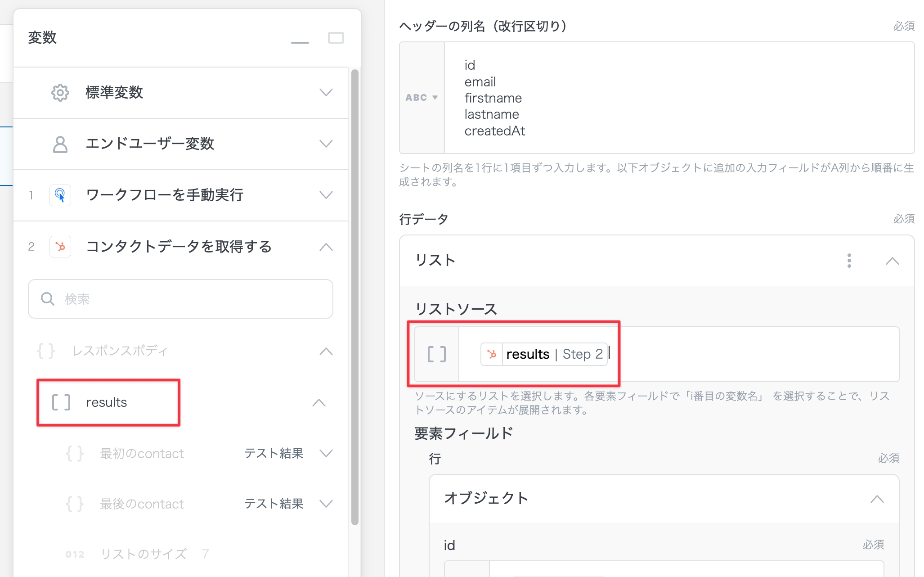Collapse the オブジェクト section
This screenshot has width=924, height=577.
[x=877, y=499]
